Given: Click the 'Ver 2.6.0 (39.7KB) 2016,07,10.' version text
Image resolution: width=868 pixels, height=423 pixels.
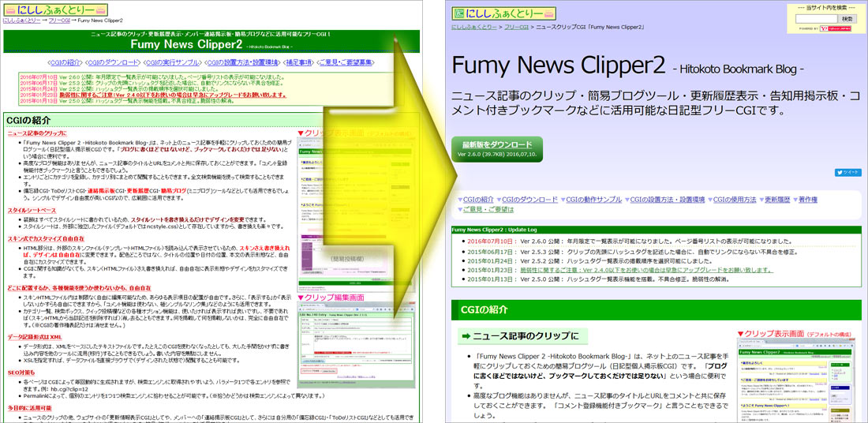Looking at the screenshot, I should [x=497, y=154].
